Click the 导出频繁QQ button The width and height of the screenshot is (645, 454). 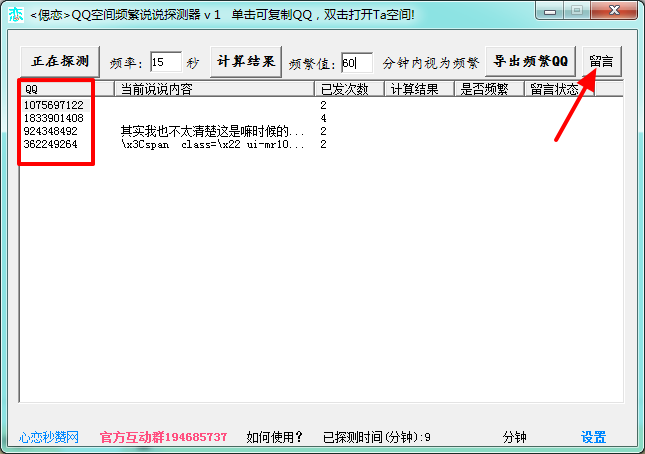pos(530,62)
